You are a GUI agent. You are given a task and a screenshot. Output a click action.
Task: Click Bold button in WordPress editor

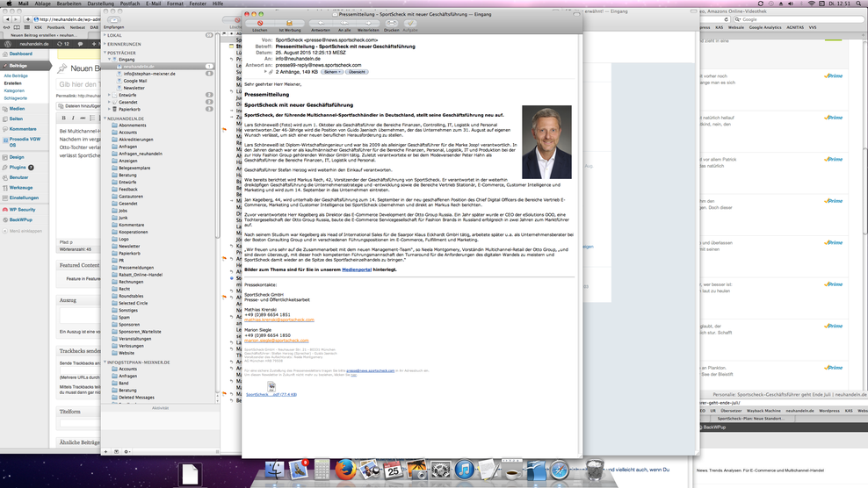(x=63, y=118)
